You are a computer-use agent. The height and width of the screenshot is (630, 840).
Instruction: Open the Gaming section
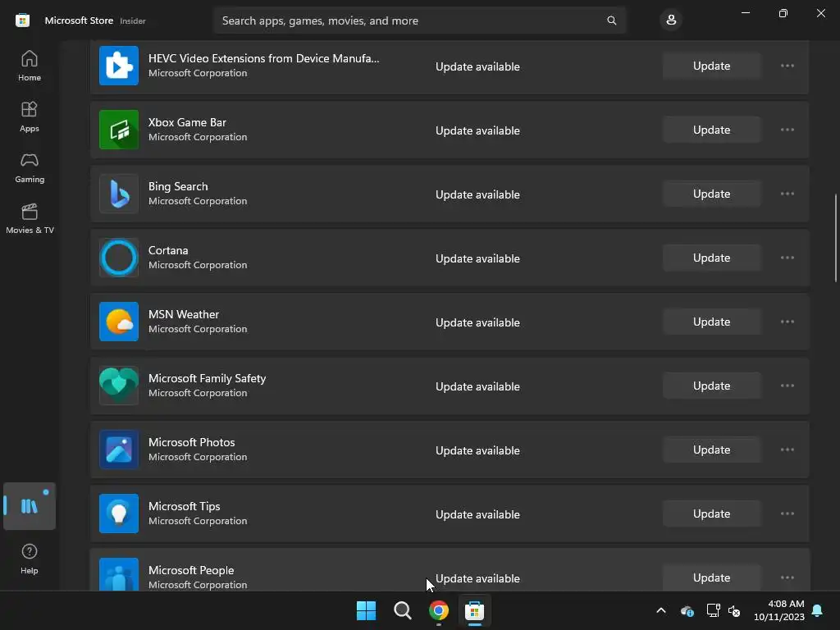tap(30, 167)
